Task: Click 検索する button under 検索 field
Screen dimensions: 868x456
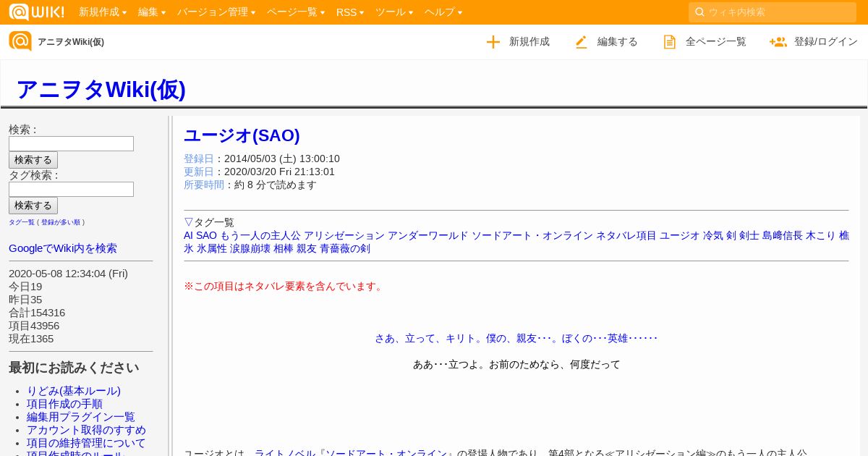Action: (33, 160)
